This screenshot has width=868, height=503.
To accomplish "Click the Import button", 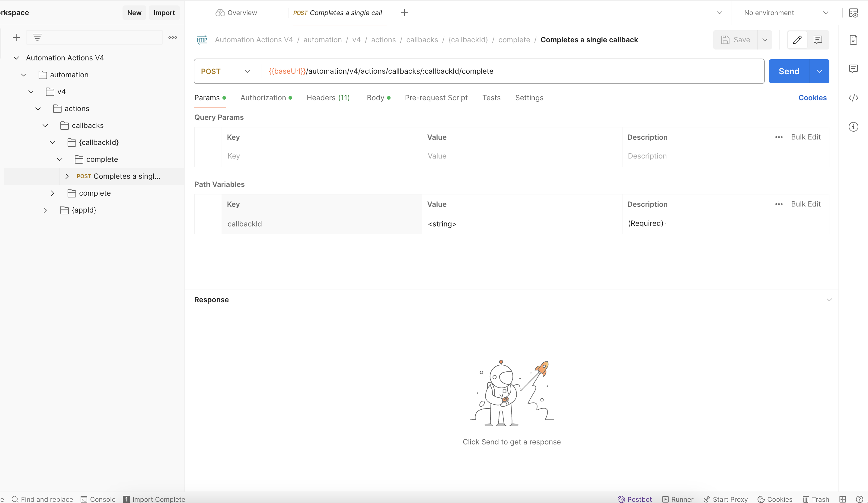I will pos(164,13).
